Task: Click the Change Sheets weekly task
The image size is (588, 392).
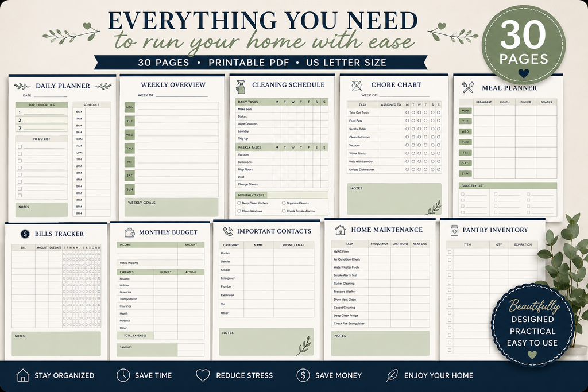Action: click(x=247, y=184)
